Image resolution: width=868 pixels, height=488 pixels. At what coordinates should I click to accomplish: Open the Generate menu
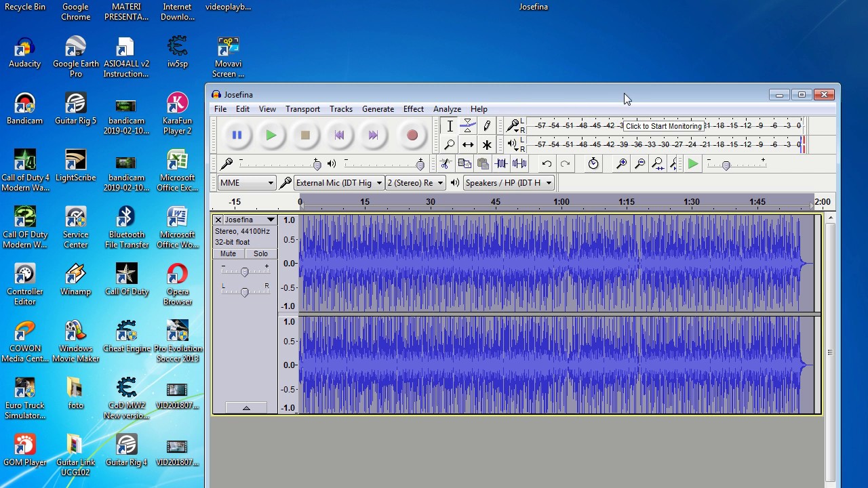coord(378,109)
